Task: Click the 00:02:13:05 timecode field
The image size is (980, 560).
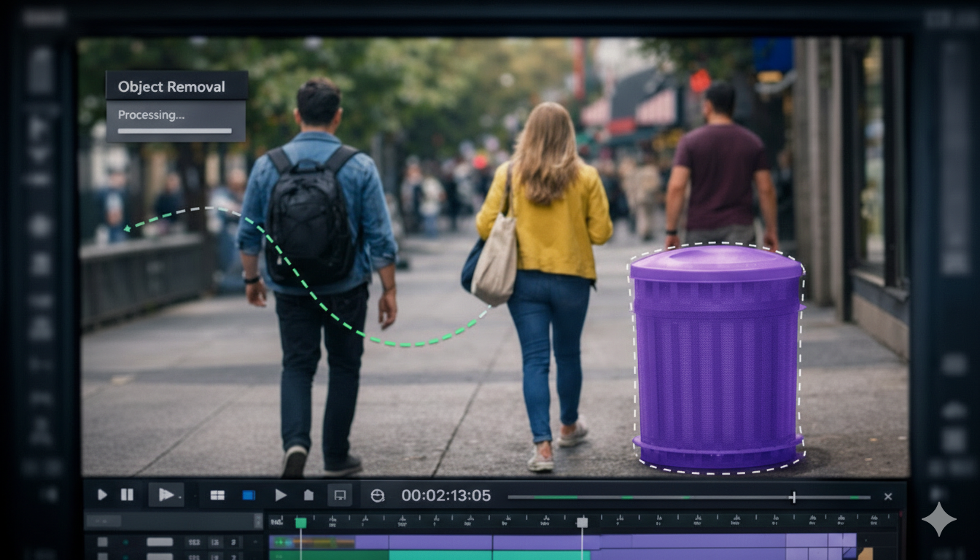Action: point(446,496)
